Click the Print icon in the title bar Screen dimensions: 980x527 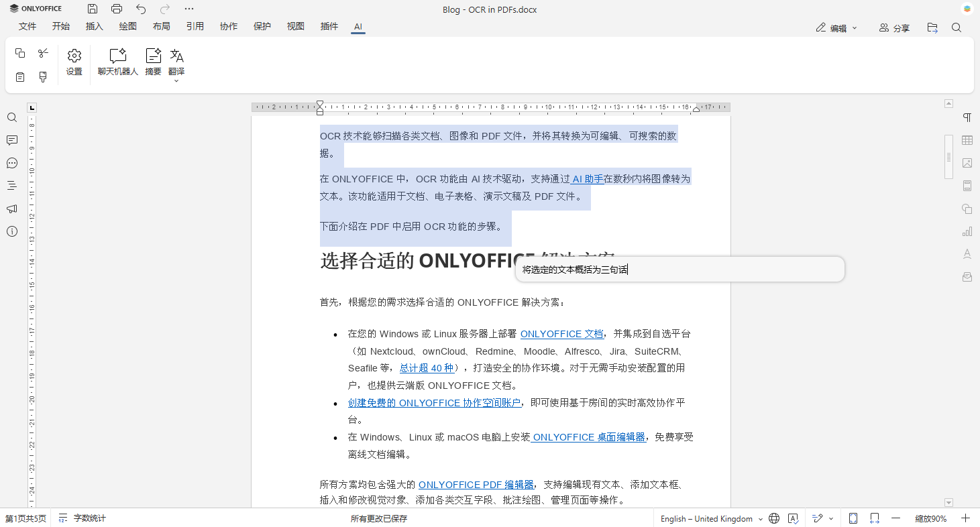(117, 9)
